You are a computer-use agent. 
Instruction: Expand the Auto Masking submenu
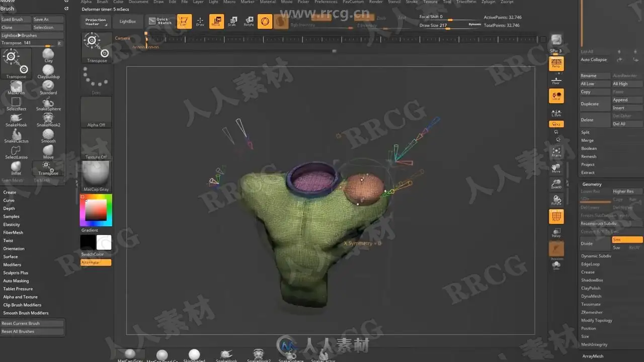click(x=16, y=281)
